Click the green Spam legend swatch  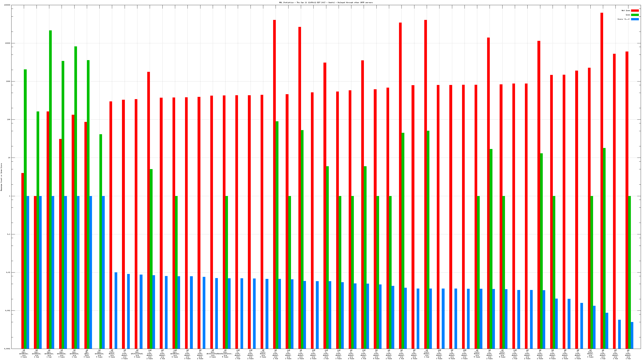tap(635, 15)
